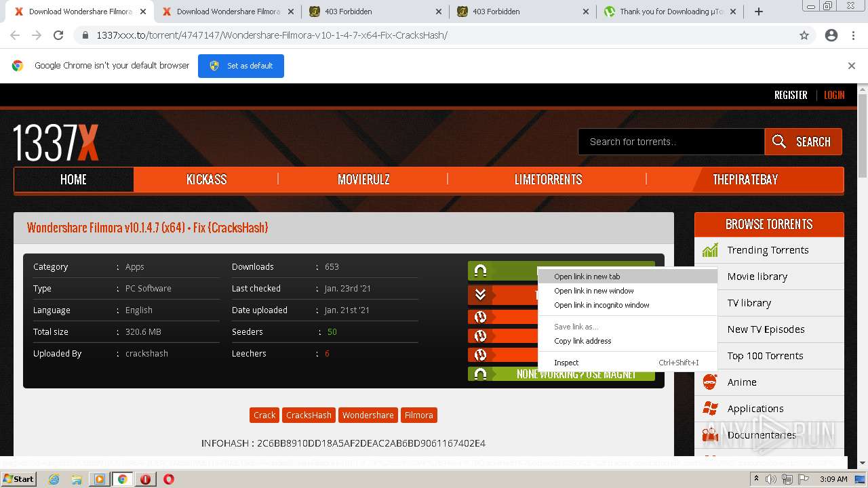Click in the Search for torrents field
The height and width of the screenshot is (488, 868).
(671, 142)
